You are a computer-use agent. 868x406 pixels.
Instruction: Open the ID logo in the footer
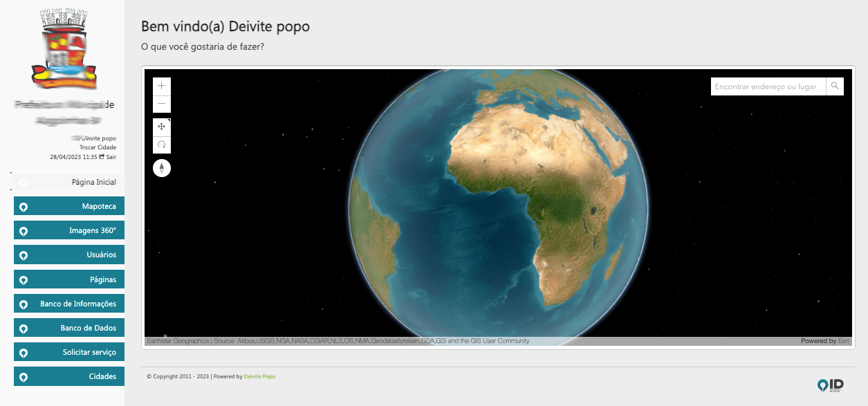pyautogui.click(x=830, y=385)
